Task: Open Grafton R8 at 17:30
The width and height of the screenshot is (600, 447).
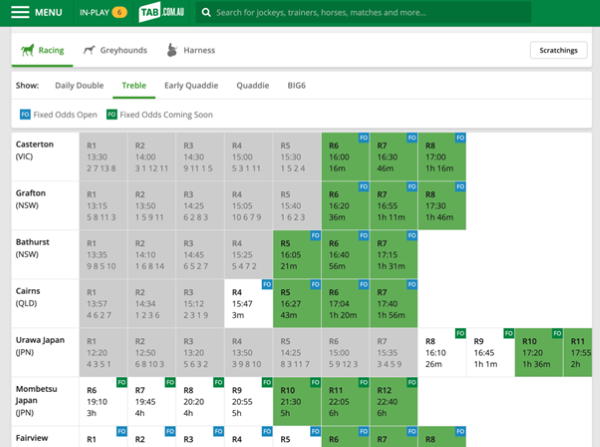Action: coord(442,206)
